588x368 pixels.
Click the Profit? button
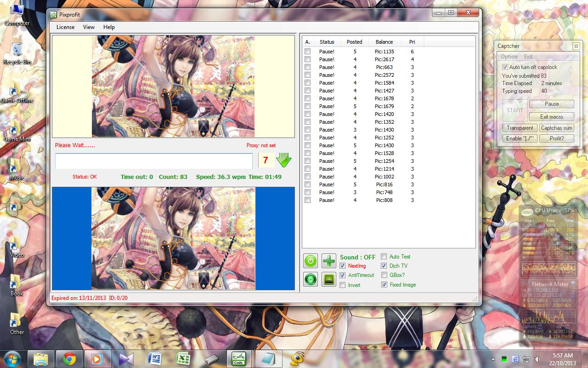557,138
